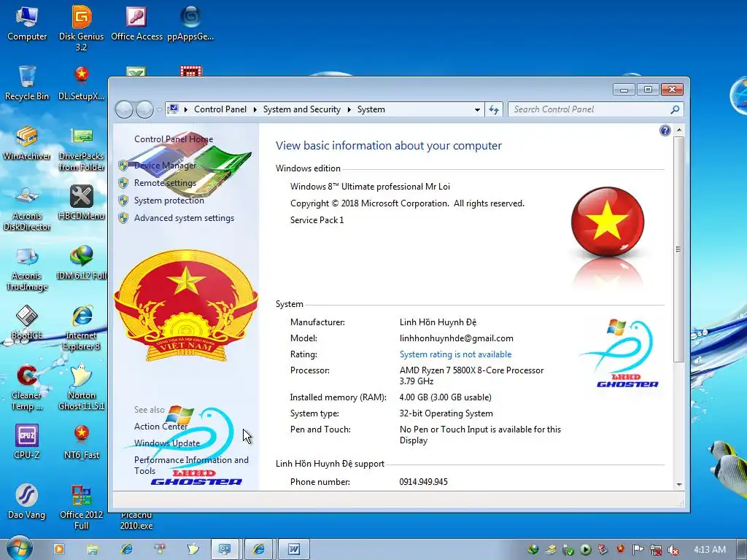Click the 32-bit Operating System value
Screen dimensions: 747x560
coord(446,413)
